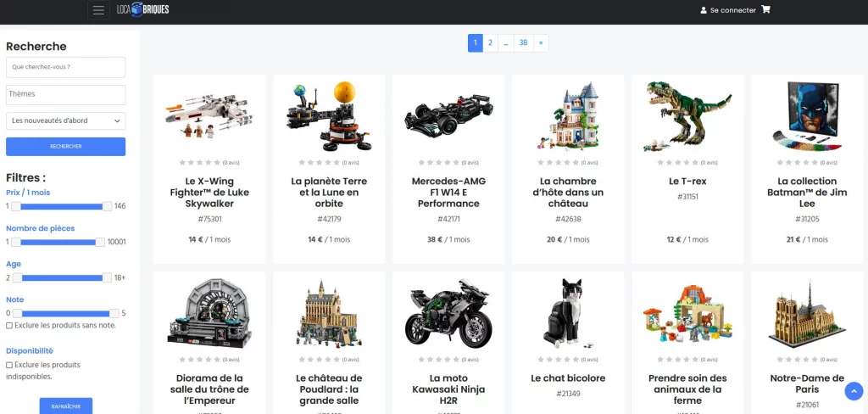Open the shopping cart icon
868x414 pixels.
[x=765, y=9]
